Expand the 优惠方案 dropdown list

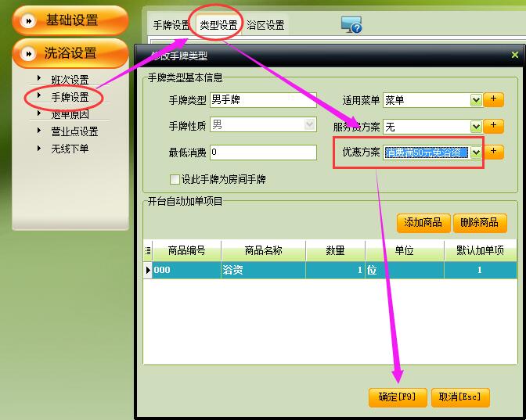point(475,152)
